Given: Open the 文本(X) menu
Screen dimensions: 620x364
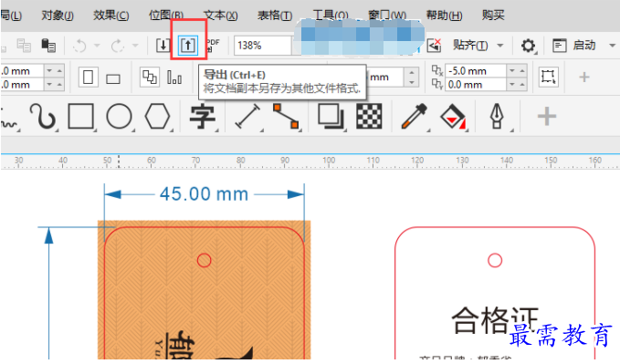Looking at the screenshot, I should tap(221, 15).
